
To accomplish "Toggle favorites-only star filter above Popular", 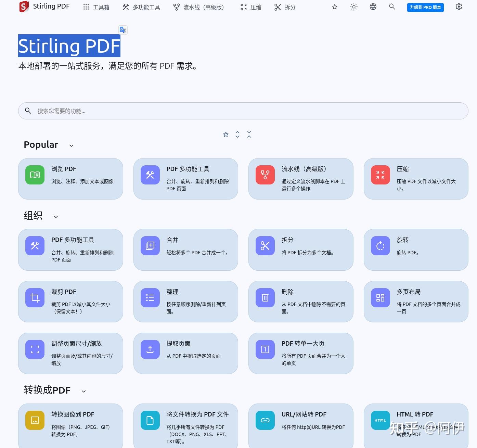I will [x=226, y=135].
